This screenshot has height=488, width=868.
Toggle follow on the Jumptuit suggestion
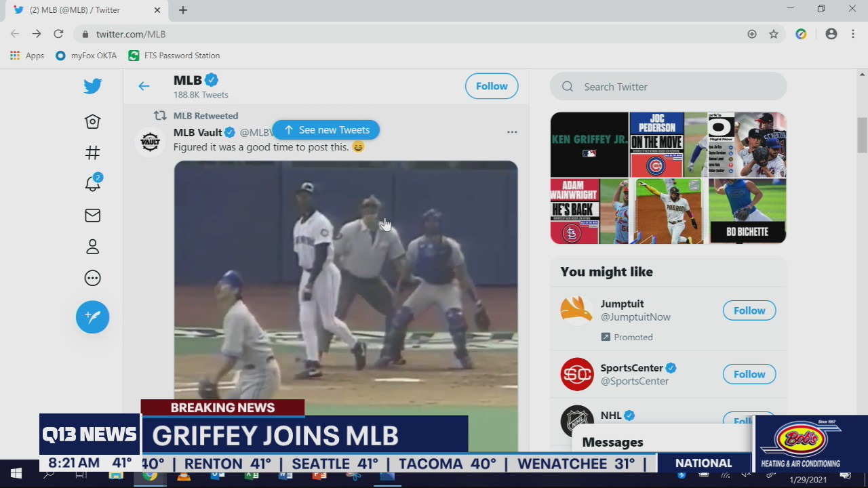tap(749, 310)
